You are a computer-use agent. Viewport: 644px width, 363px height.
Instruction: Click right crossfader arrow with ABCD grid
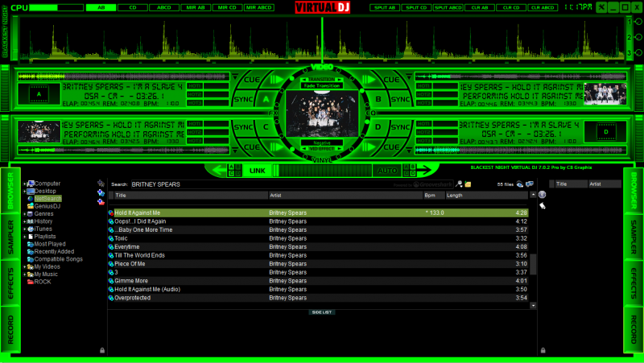(x=417, y=170)
